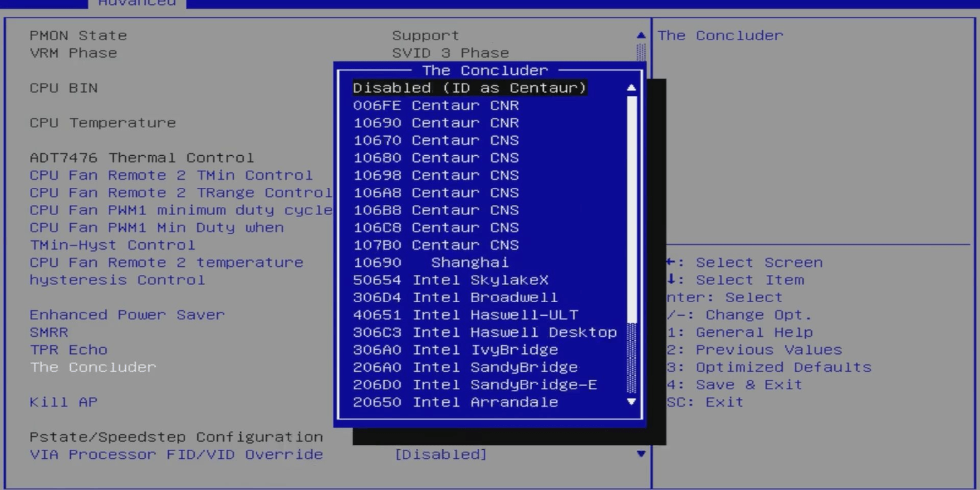
Task: Select the SMRR setting
Action: (49, 332)
